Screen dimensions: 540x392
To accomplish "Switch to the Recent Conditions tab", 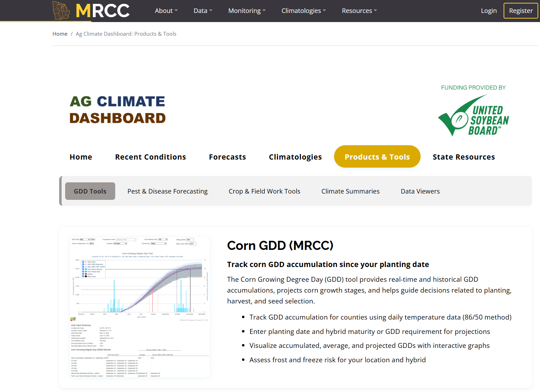I will point(151,157).
